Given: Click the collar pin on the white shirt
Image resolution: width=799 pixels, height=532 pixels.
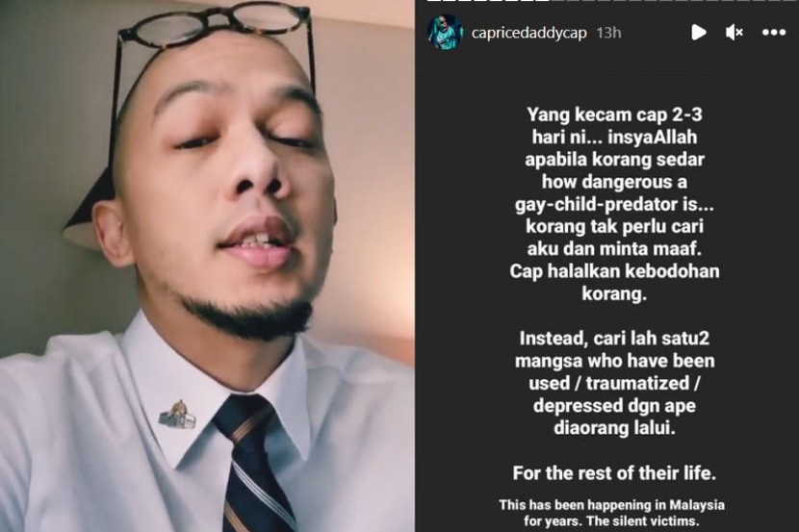Looking at the screenshot, I should click(x=177, y=415).
